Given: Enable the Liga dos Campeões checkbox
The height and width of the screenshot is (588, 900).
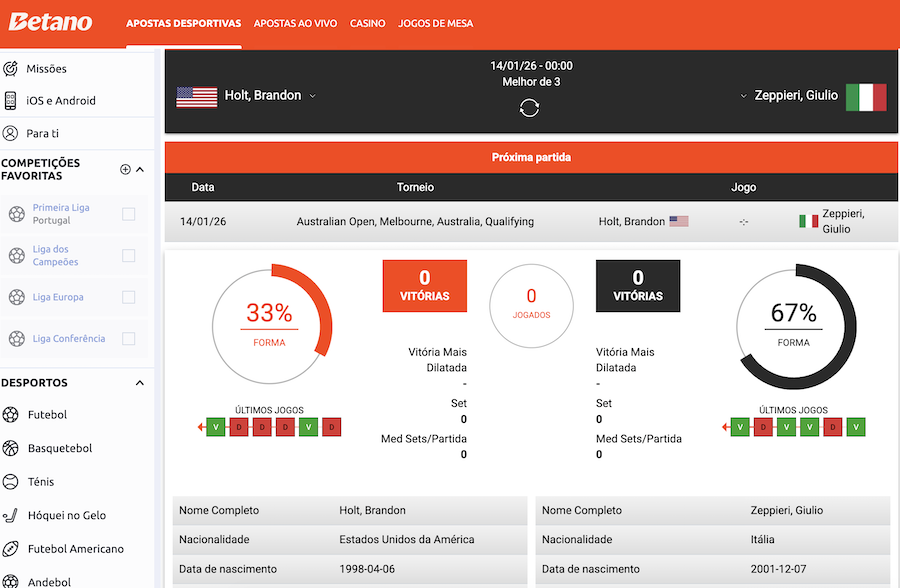Looking at the screenshot, I should pyautogui.click(x=127, y=255).
